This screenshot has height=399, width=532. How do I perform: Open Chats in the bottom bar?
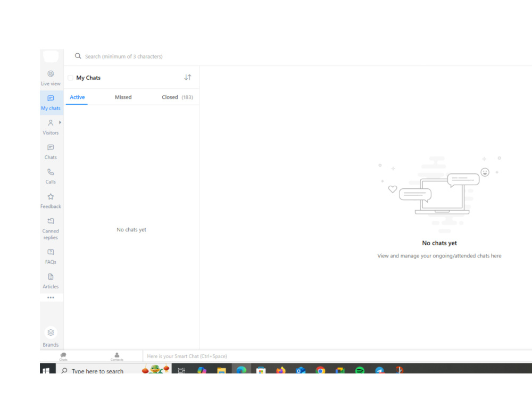tap(63, 356)
